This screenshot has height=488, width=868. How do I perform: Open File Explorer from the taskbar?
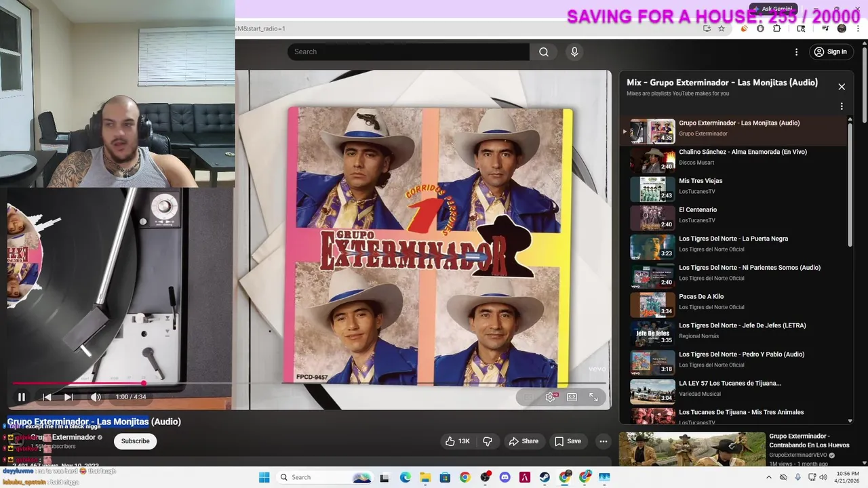coord(425,477)
